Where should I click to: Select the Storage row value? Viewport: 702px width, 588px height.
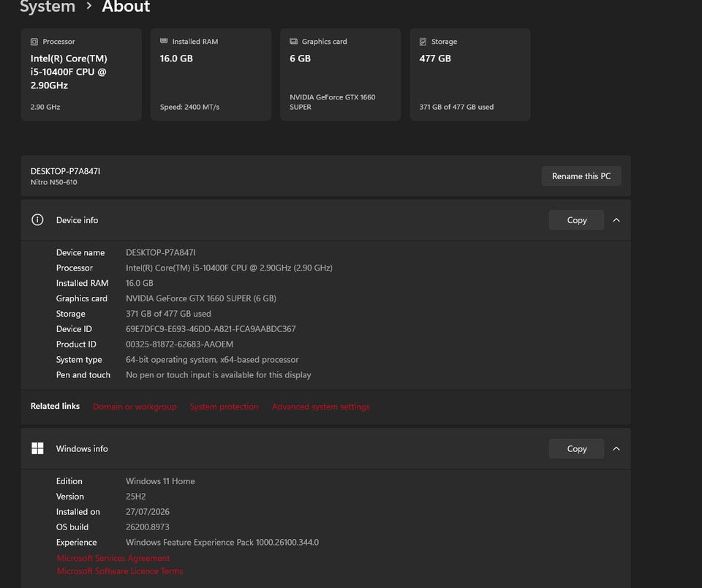168,314
